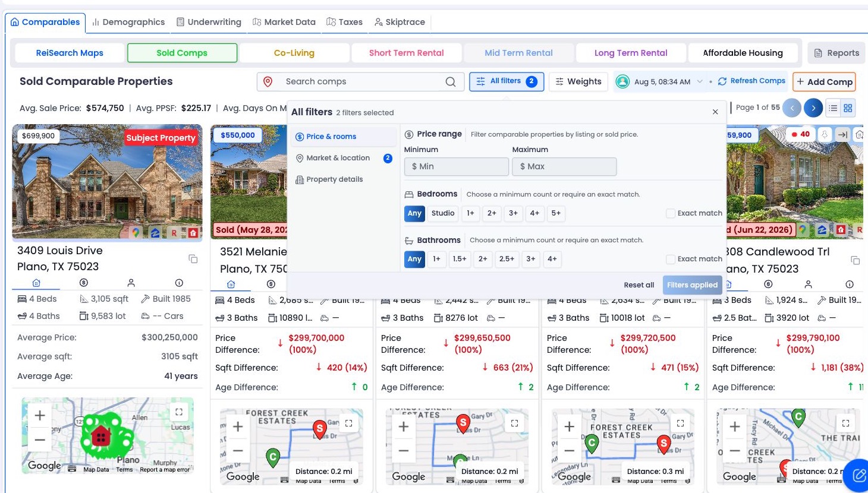868x493 pixels.
Task: Open the owner person tab on 3409 Louis Drive
Action: point(131,283)
